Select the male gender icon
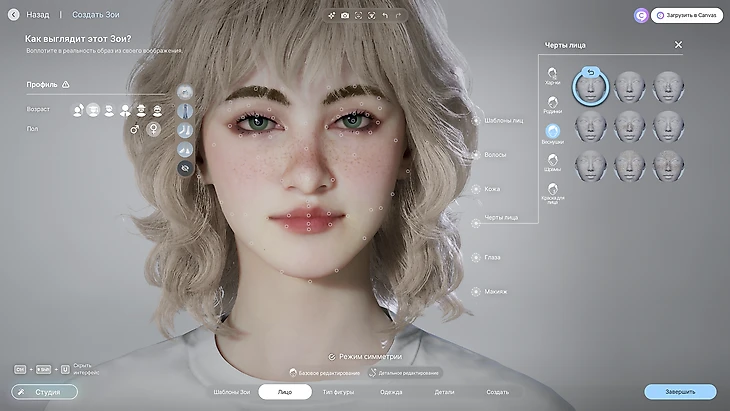Image resolution: width=730 pixels, height=411 pixels. tap(135, 129)
